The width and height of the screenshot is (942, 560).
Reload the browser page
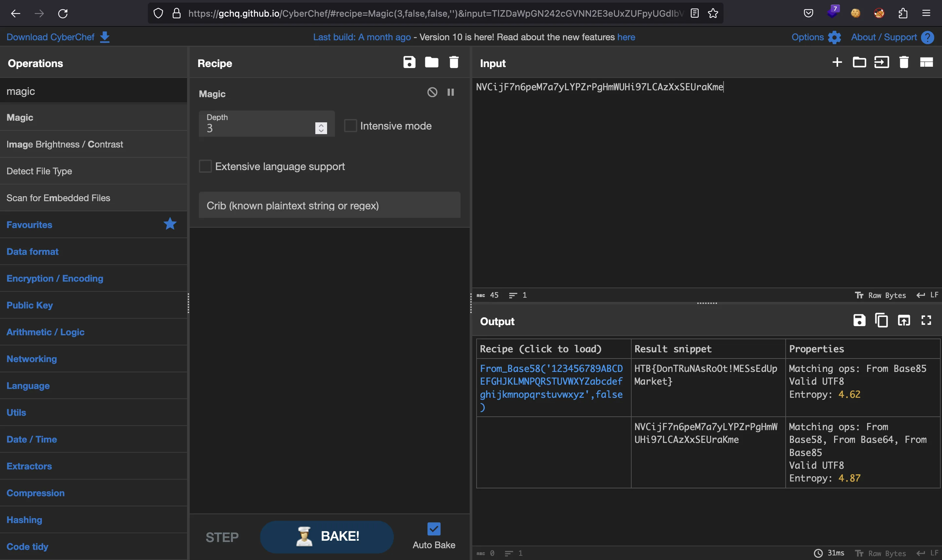click(x=62, y=14)
